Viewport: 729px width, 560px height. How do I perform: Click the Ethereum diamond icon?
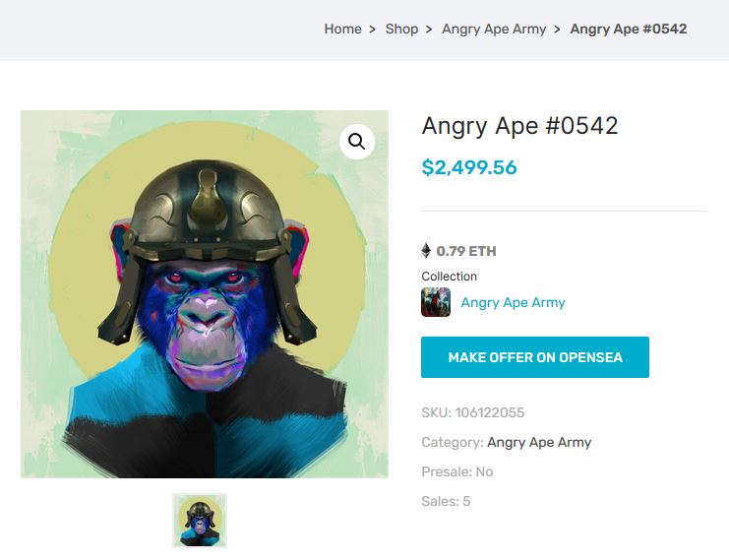(426, 251)
